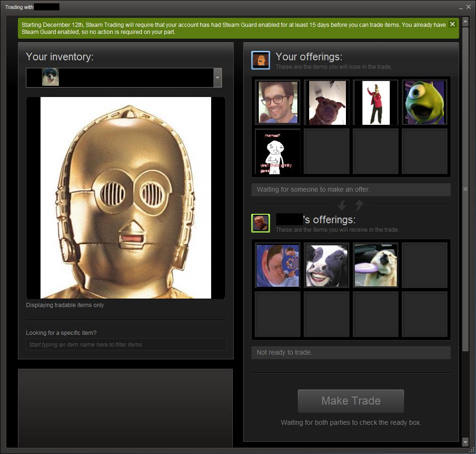The height and width of the screenshot is (454, 476).
Task: Click the man with glasses item in your offerings
Action: (x=278, y=102)
